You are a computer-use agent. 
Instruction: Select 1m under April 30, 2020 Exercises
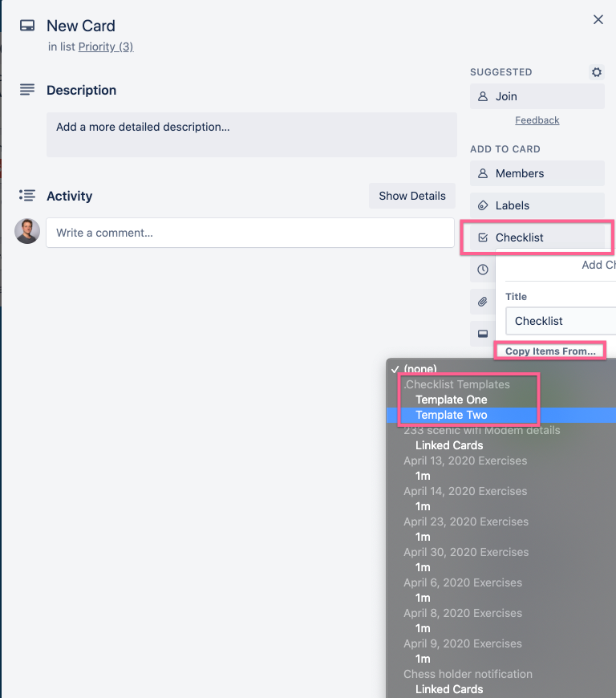click(x=501, y=567)
